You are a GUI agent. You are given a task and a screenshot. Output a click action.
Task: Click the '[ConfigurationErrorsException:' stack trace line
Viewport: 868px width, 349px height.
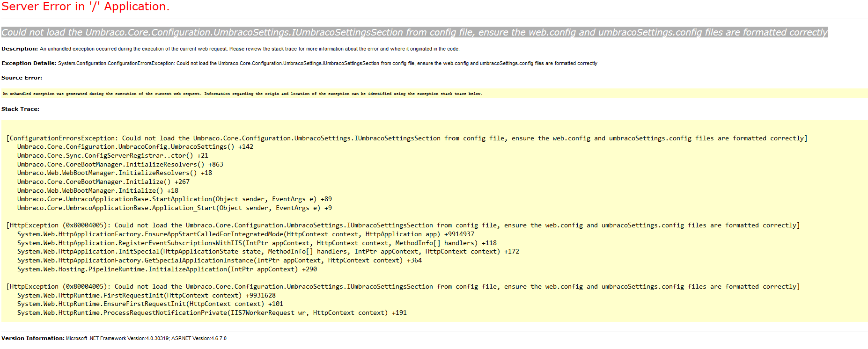pos(406,138)
